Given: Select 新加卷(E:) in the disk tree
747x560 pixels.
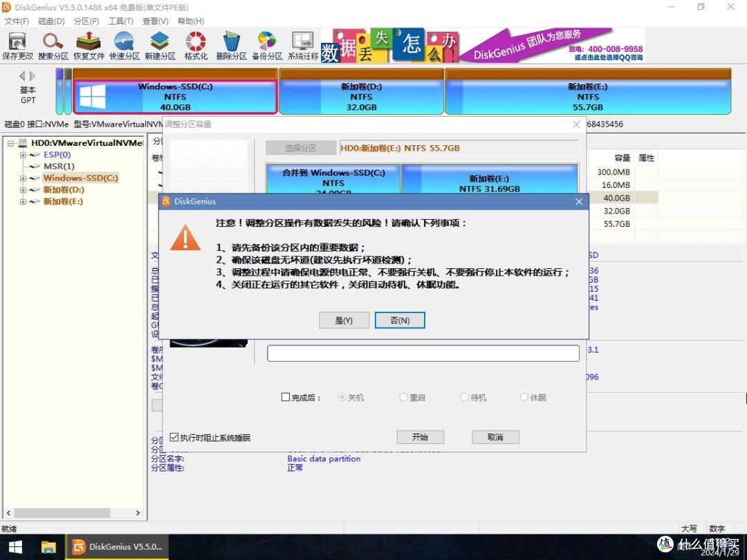Looking at the screenshot, I should click(x=63, y=201).
